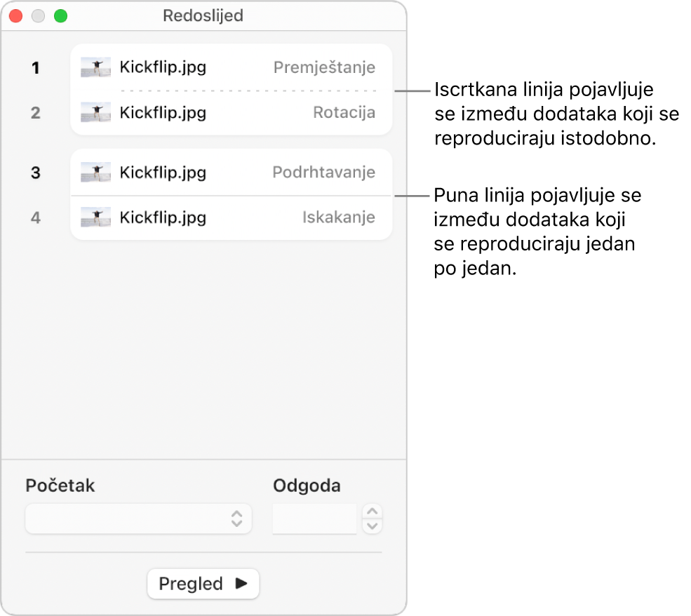
Task: Select the Iskakanje build row
Action: point(231,217)
